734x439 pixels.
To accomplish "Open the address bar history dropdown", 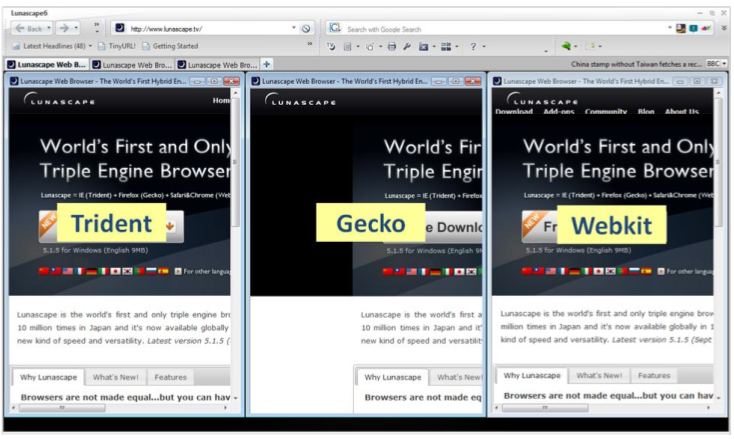I will click(x=294, y=28).
